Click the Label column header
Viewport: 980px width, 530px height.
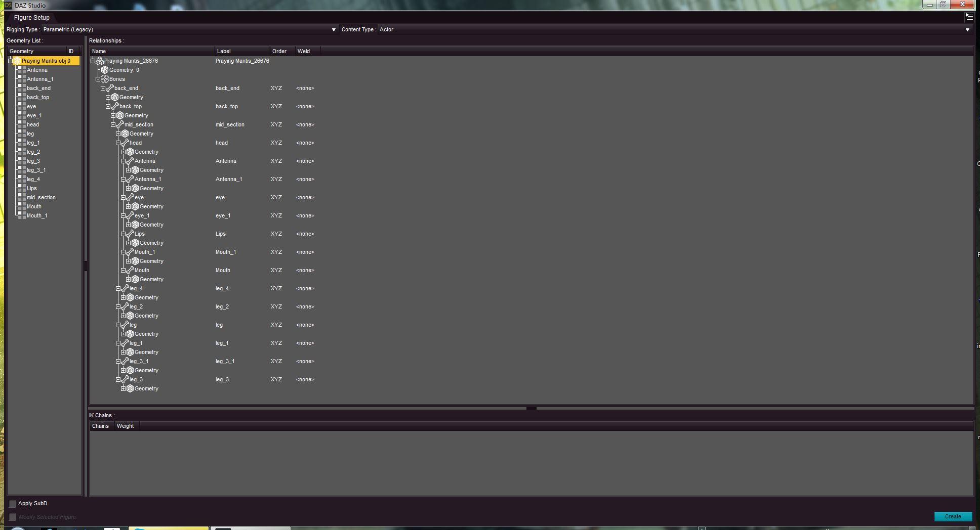click(x=242, y=51)
